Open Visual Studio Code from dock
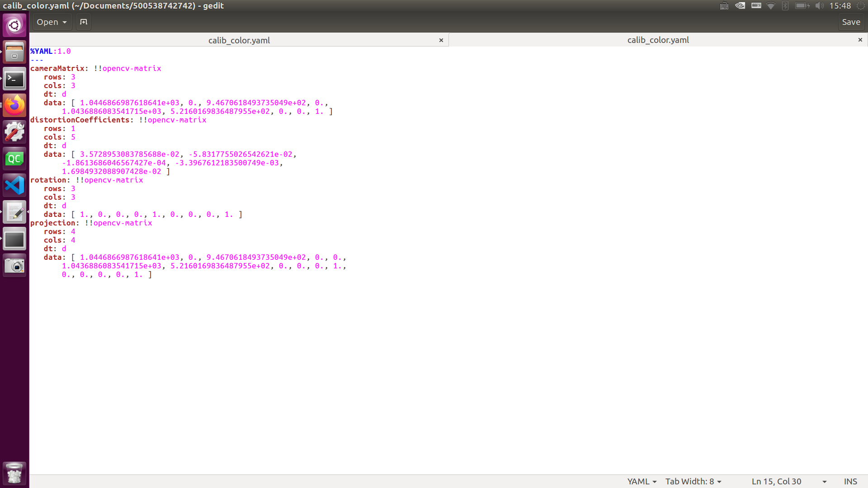The height and width of the screenshot is (488, 868). (x=14, y=185)
